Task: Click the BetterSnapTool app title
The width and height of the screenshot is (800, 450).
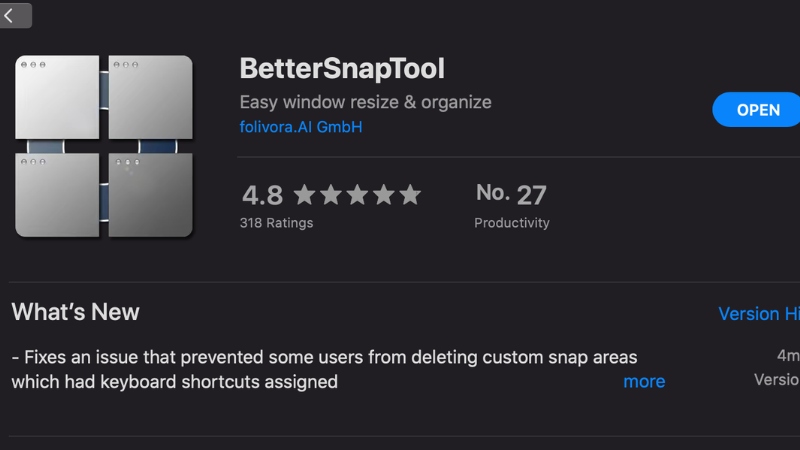Action: click(x=342, y=69)
